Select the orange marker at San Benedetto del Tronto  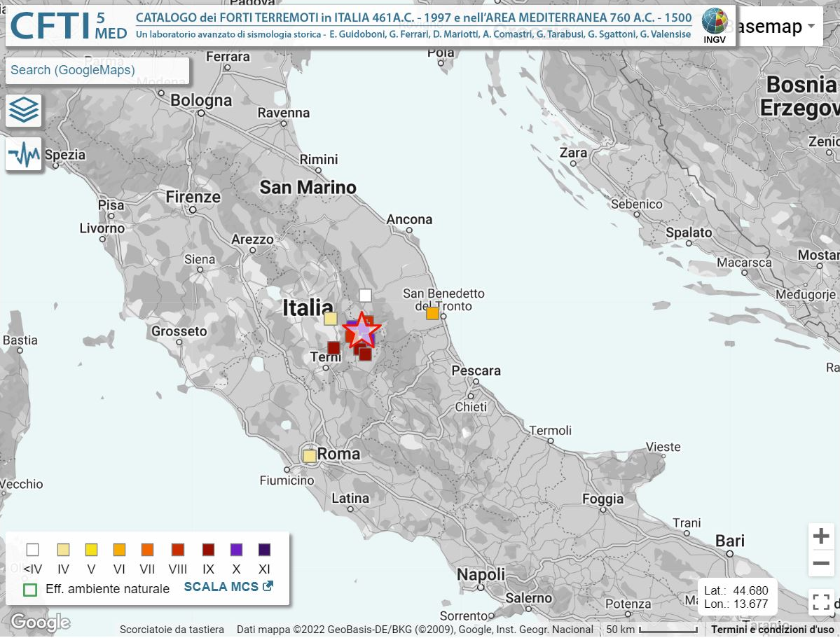pos(433,313)
